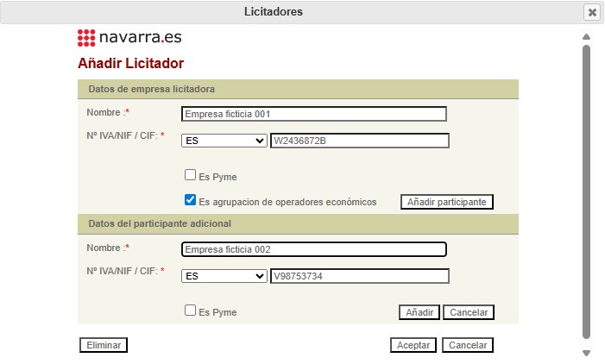Click the CIF field containing W2436872B
The height and width of the screenshot is (364, 605).
(x=360, y=141)
